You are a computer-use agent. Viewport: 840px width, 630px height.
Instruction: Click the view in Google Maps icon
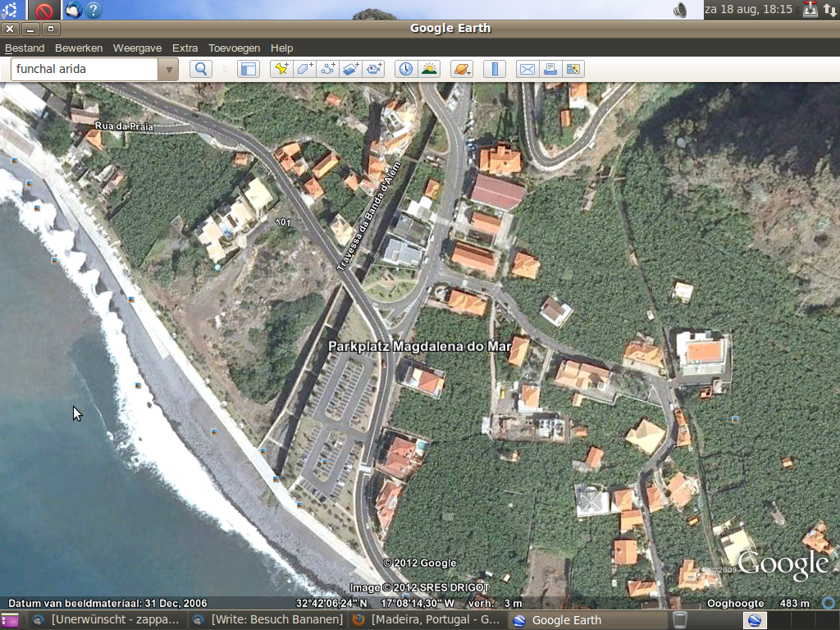(x=573, y=69)
